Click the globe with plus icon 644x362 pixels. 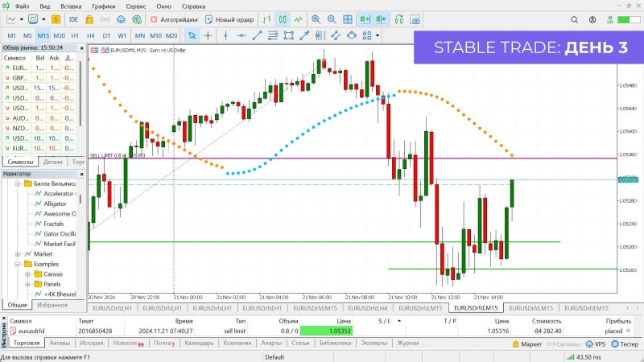pos(137,19)
